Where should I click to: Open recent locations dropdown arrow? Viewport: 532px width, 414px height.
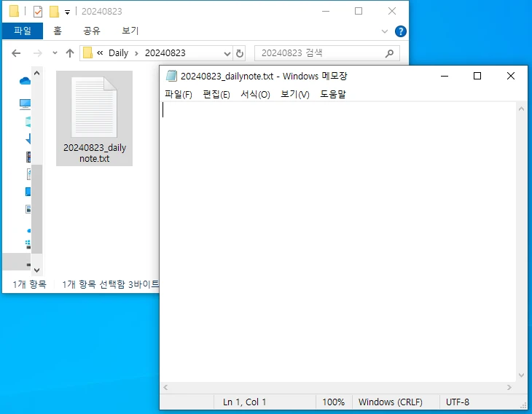click(55, 53)
